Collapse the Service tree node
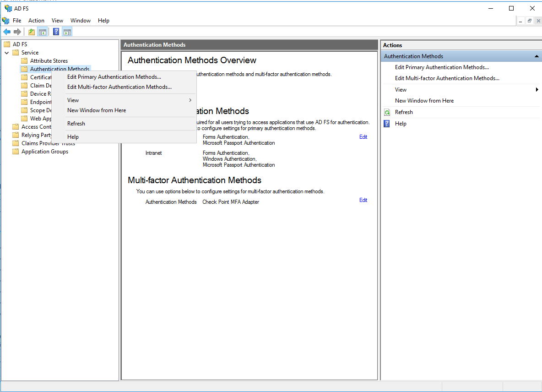Screen dimensions: 542x392 [x=6, y=53]
